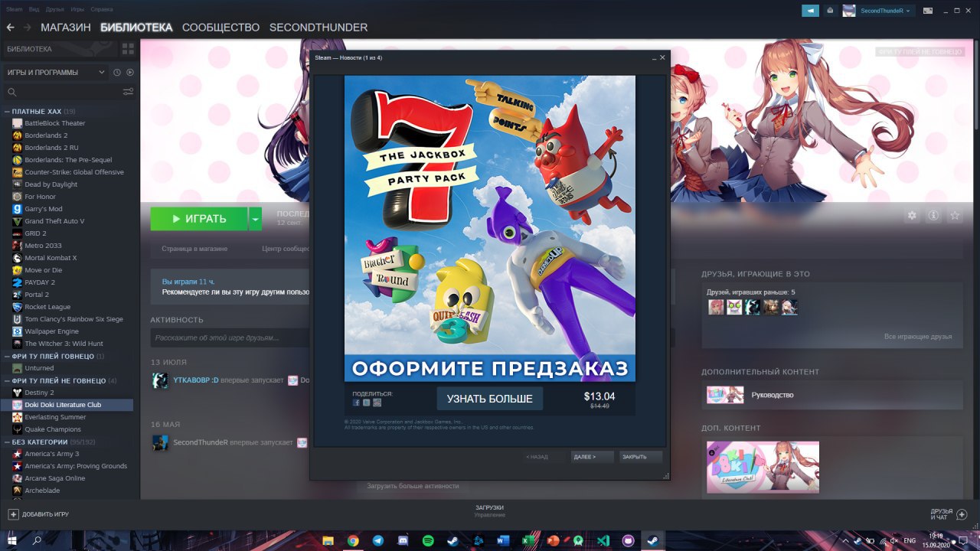Switch to Big Picture mode icon
This screenshot has width=980, height=551.
click(928, 11)
